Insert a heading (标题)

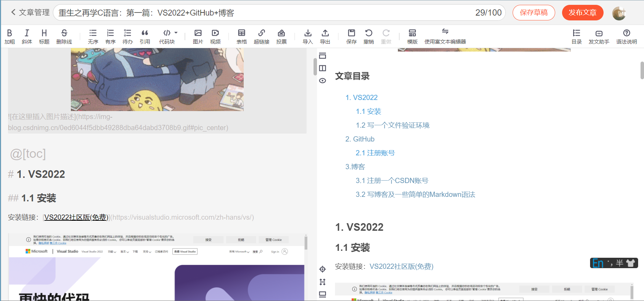pyautogui.click(x=44, y=37)
